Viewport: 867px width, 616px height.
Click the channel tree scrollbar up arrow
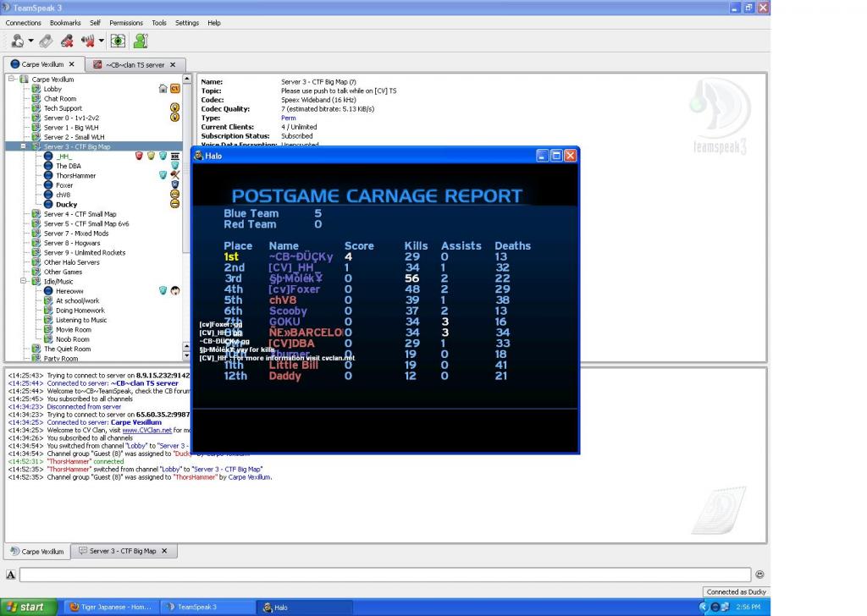[x=186, y=79]
